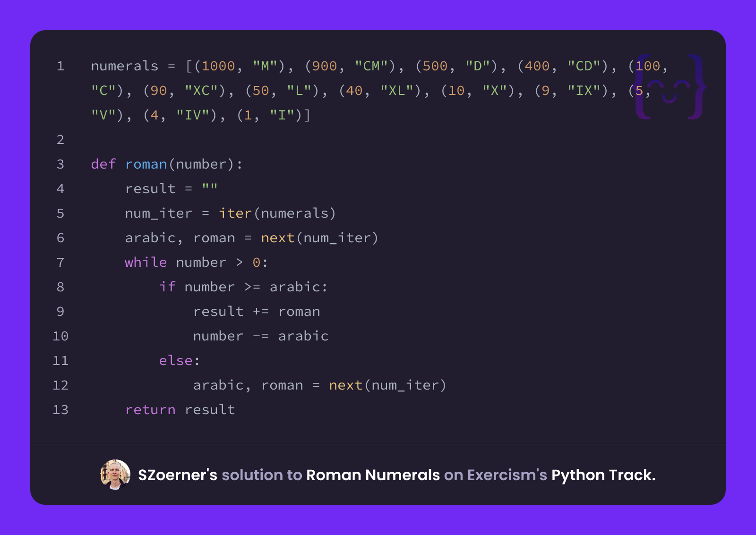
Task: Click 'numerals' variable at start of line 1
Action: 125,66
